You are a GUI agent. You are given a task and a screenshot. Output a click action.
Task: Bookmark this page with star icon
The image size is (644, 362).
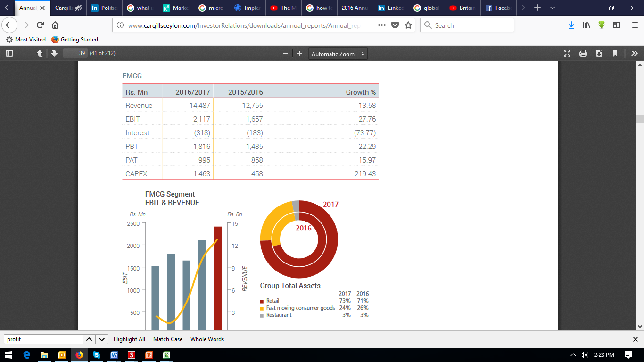[x=408, y=25]
